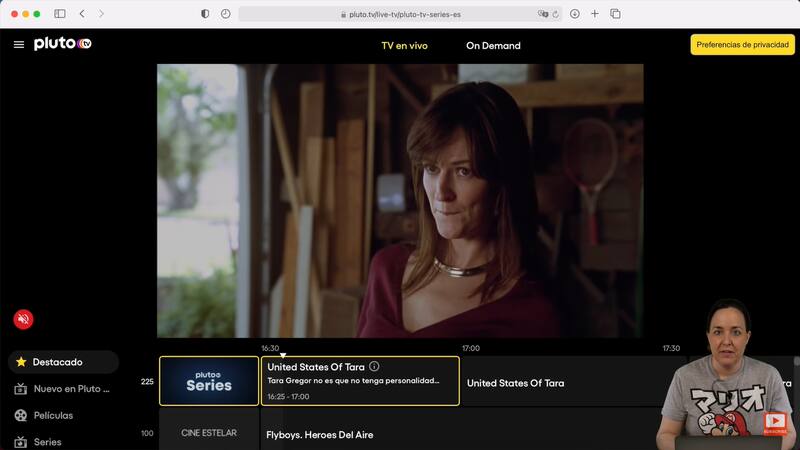Click the Pluto TV logo
Image resolution: width=800 pixels, height=450 pixels.
[x=62, y=44]
